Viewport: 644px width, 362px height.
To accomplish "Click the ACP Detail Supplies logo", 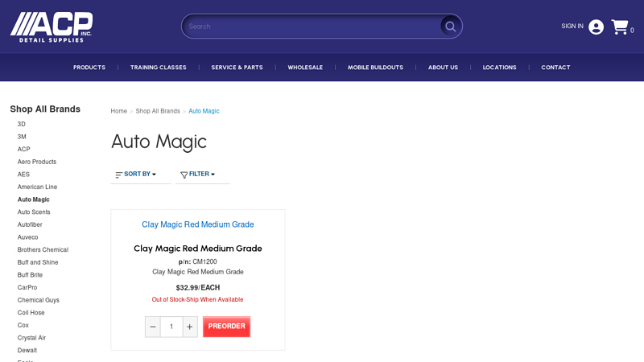I will tap(52, 27).
